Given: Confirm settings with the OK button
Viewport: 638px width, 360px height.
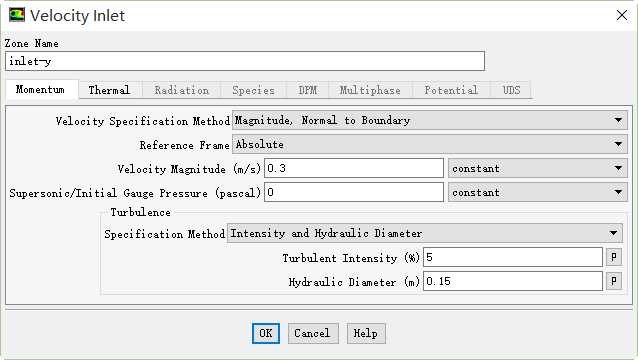Looking at the screenshot, I should pyautogui.click(x=266, y=333).
